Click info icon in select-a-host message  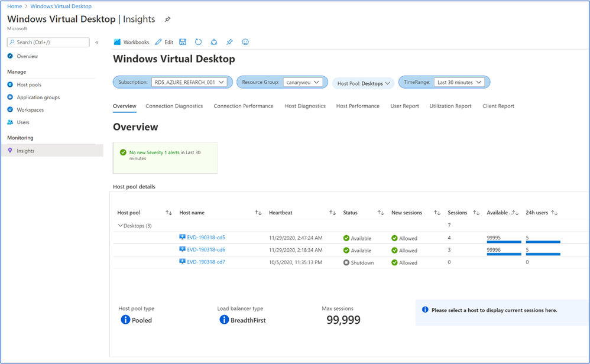(425, 310)
